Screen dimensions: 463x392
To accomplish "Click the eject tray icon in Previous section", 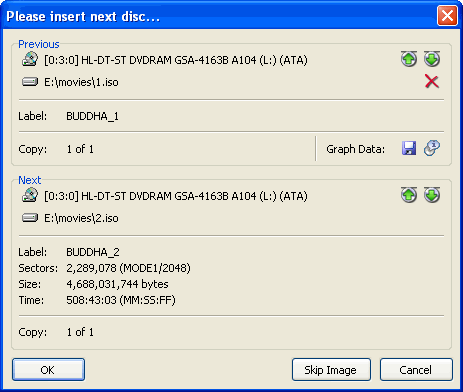I will [x=409, y=59].
